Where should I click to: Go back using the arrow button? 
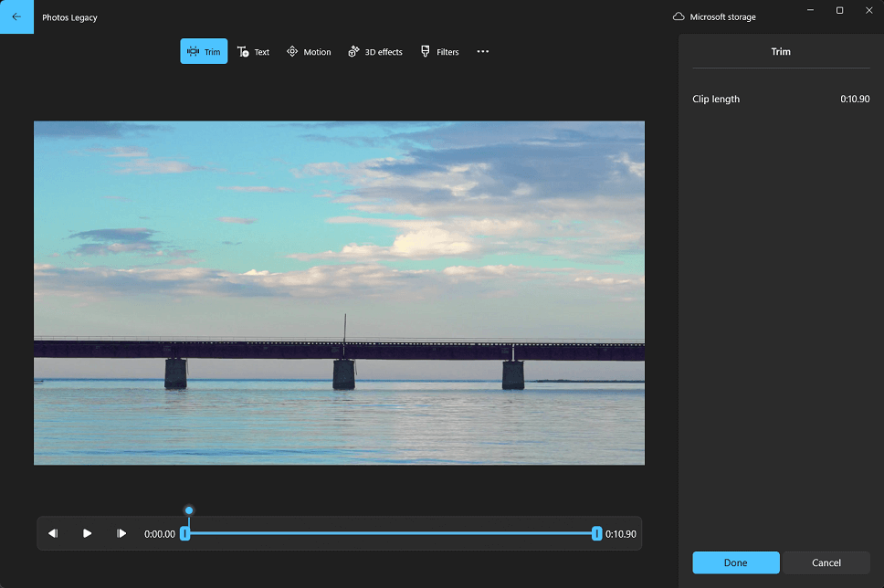(x=16, y=17)
